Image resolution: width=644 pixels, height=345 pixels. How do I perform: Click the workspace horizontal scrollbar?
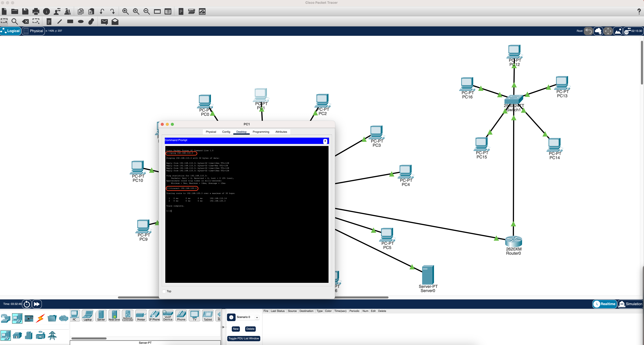253,297
